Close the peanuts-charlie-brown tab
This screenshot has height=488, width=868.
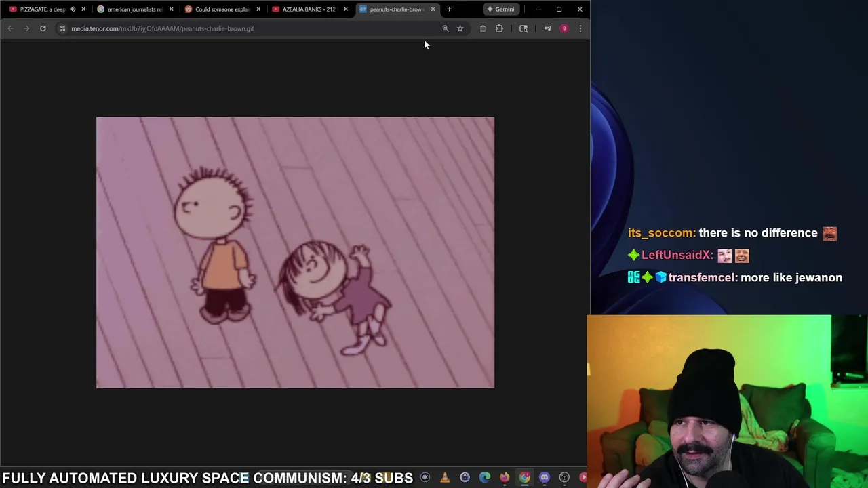[x=433, y=9]
